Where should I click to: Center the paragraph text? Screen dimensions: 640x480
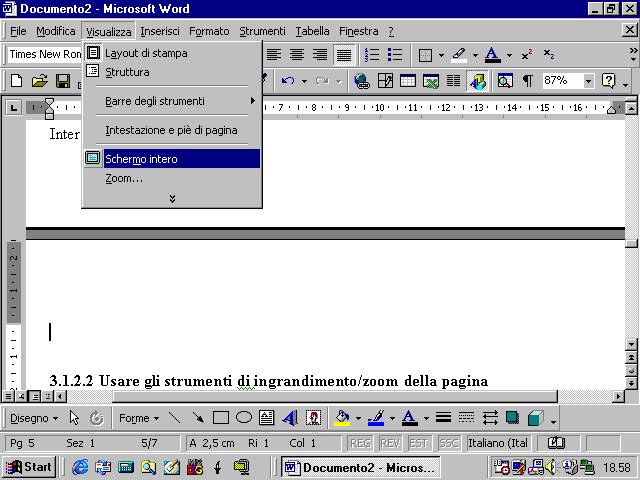point(297,54)
